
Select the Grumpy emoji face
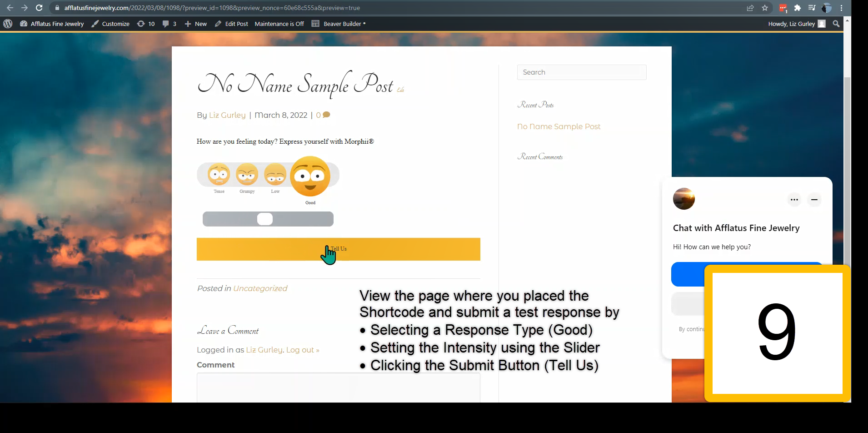(247, 175)
